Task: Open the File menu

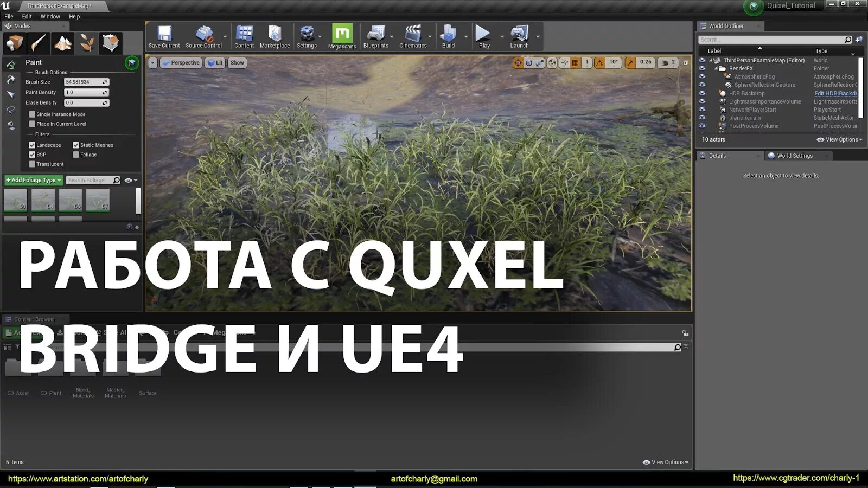Action: [x=9, y=17]
